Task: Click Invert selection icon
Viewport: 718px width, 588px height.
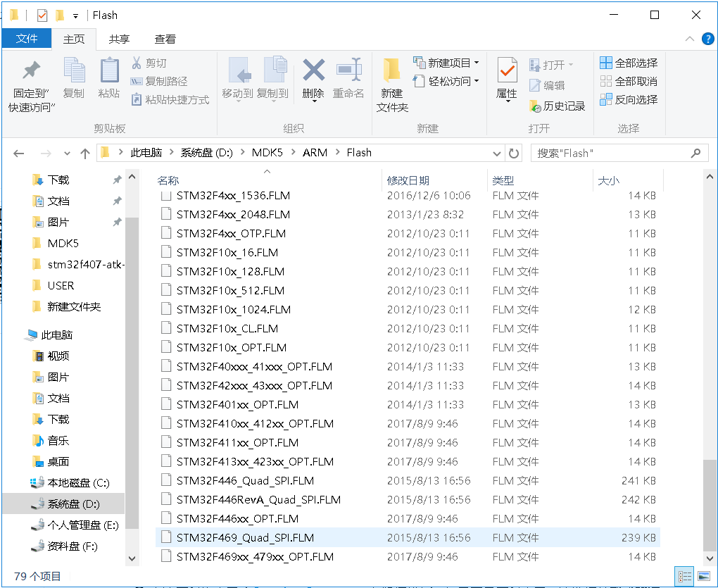Action: (606, 99)
